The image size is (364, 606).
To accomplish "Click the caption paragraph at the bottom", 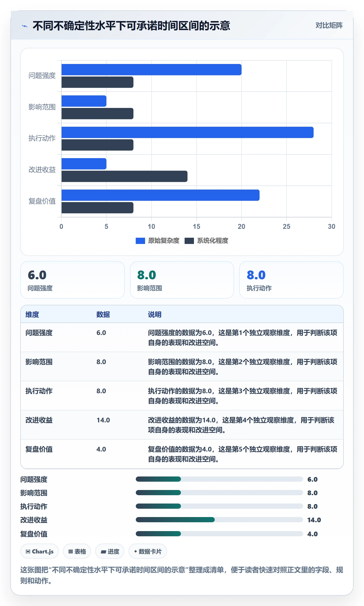I will pyautogui.click(x=182, y=575).
